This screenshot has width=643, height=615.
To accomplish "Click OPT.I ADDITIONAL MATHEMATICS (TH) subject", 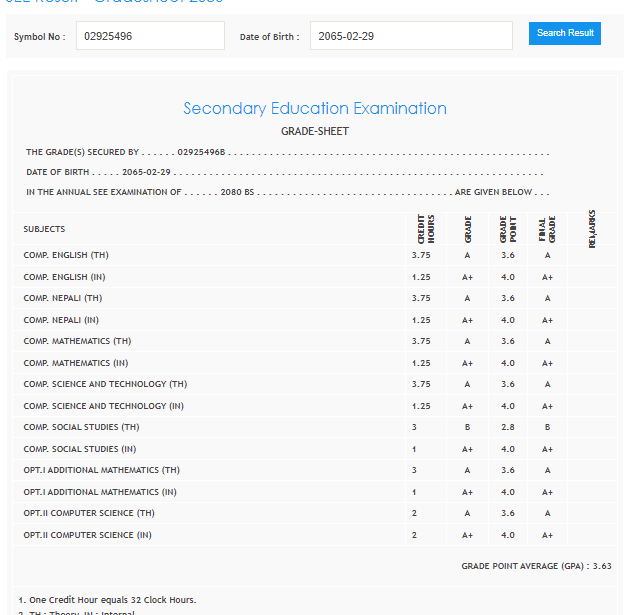I will pyautogui.click(x=102, y=470).
